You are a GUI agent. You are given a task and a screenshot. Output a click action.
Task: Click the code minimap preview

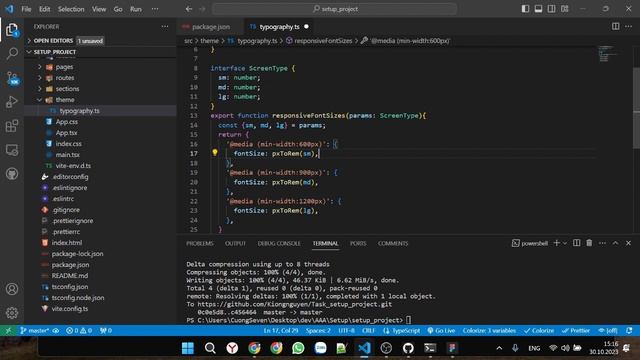(609, 54)
